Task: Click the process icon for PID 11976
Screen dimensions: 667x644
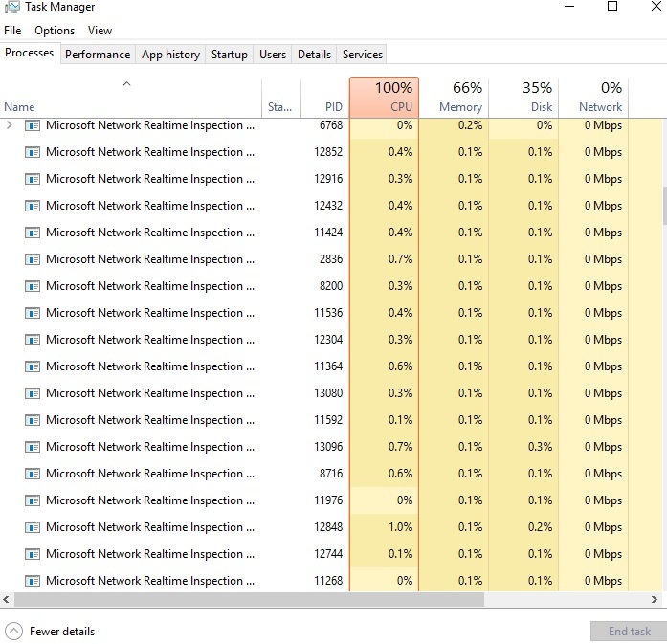Action: coord(33,500)
